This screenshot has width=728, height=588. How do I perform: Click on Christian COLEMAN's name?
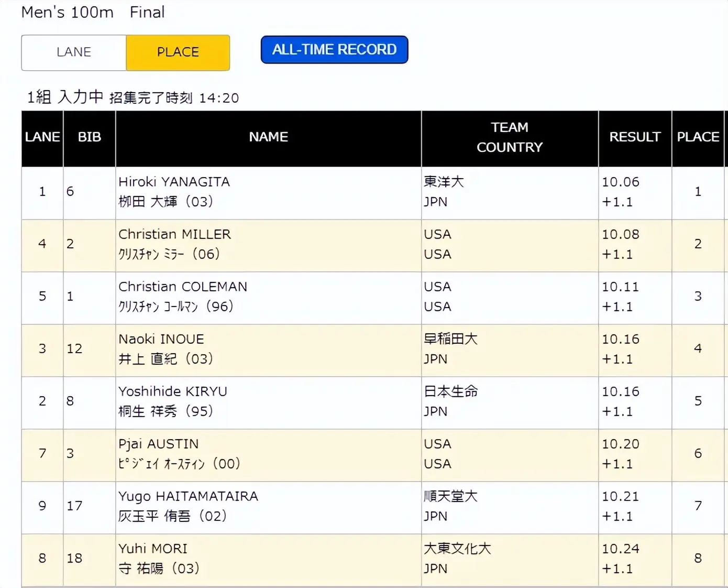point(182,287)
